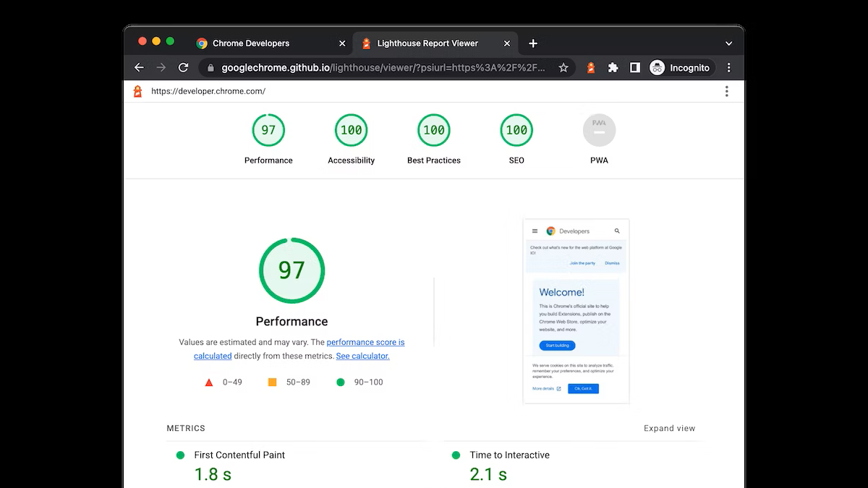The height and width of the screenshot is (488, 868).
Task: Jump to the Accessibility score gauge
Action: point(351,131)
